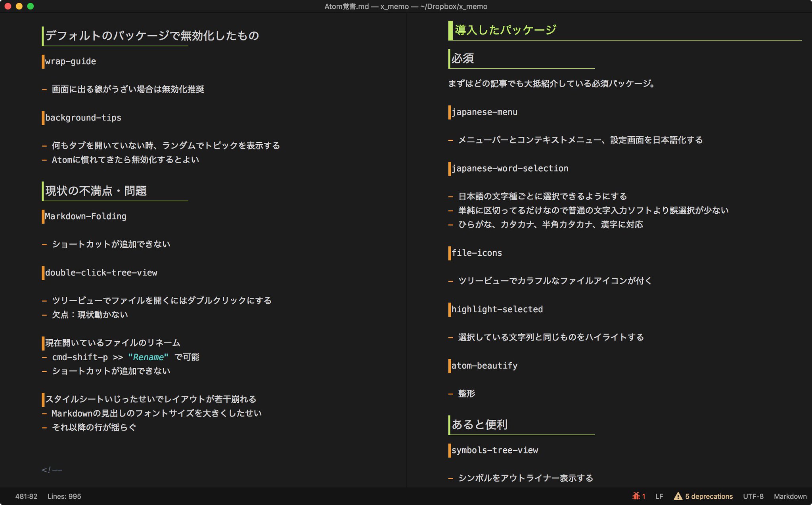
Task: Click the Markdown-Folding heading in left pane
Action: click(x=86, y=216)
